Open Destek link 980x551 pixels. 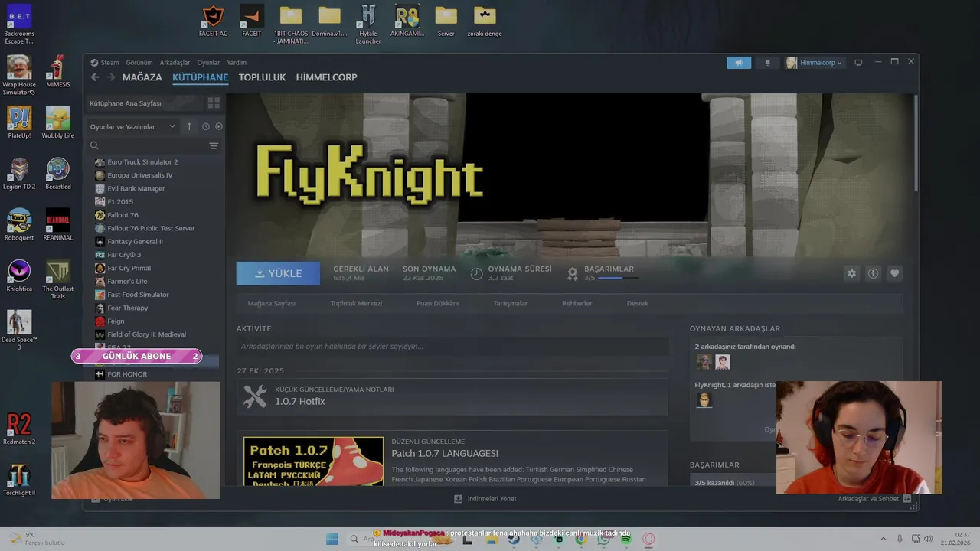tap(637, 303)
